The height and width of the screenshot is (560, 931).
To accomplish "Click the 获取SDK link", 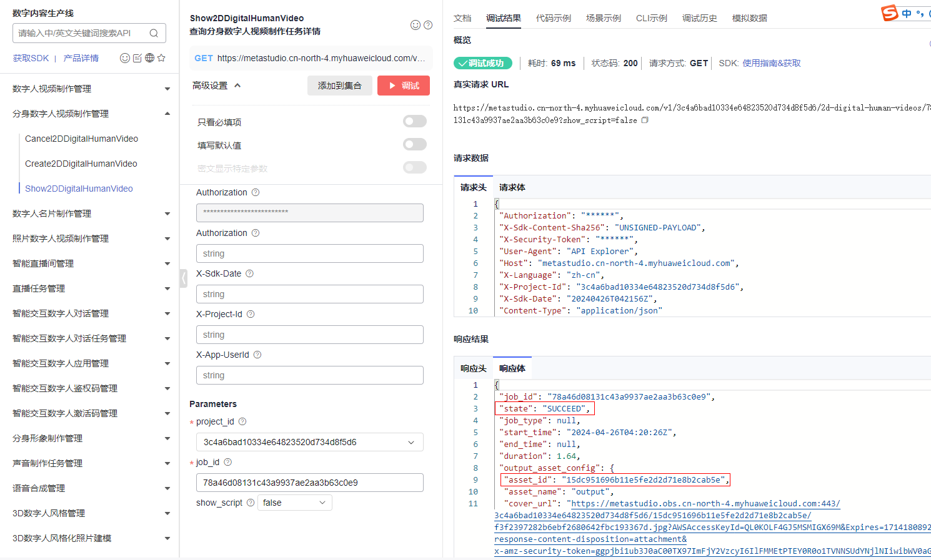I will tap(31, 58).
